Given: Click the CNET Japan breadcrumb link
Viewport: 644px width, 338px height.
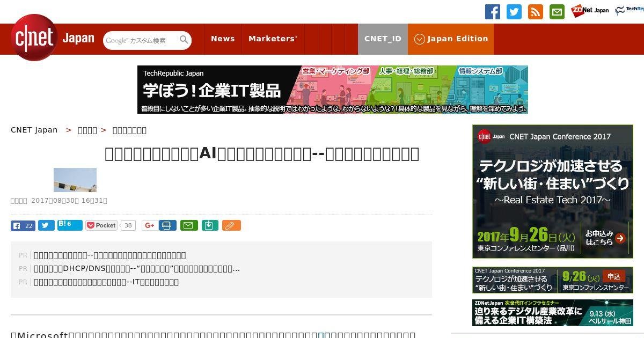Looking at the screenshot, I should (34, 130).
